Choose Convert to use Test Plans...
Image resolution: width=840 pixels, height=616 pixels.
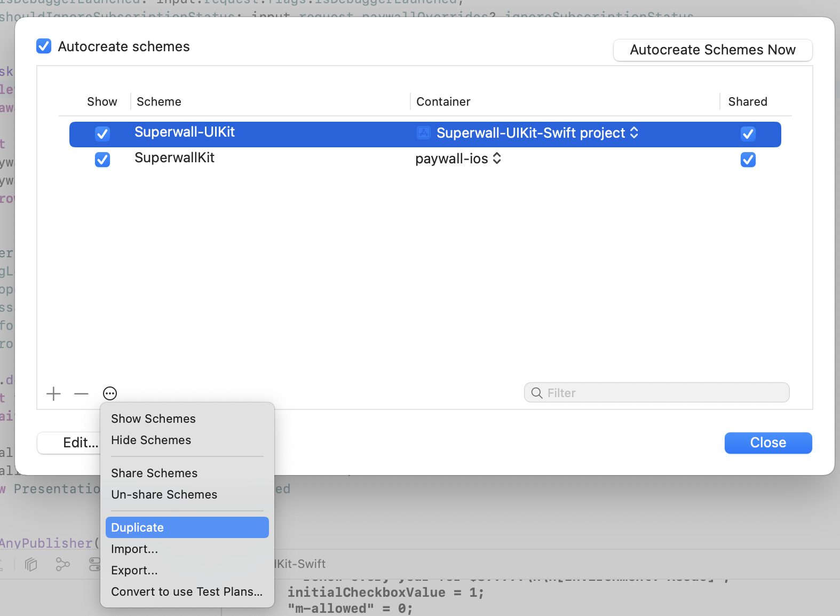pos(187,591)
